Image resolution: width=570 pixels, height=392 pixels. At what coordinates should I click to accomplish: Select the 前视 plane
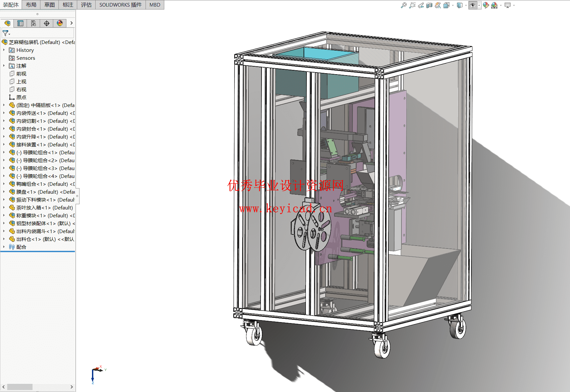pos(18,74)
